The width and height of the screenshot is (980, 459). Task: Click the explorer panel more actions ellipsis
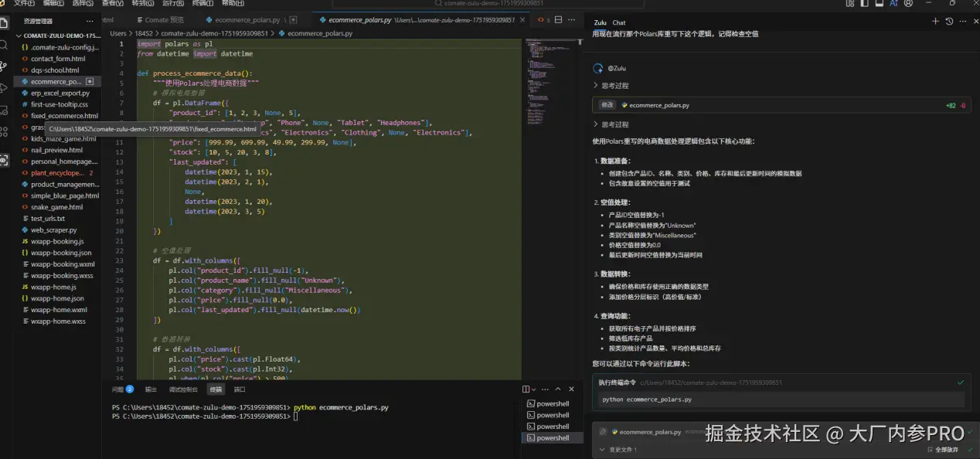click(90, 21)
